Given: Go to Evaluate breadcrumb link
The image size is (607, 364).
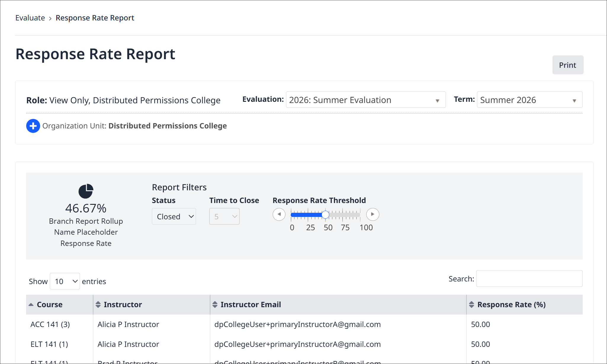Looking at the screenshot, I should pos(30,18).
